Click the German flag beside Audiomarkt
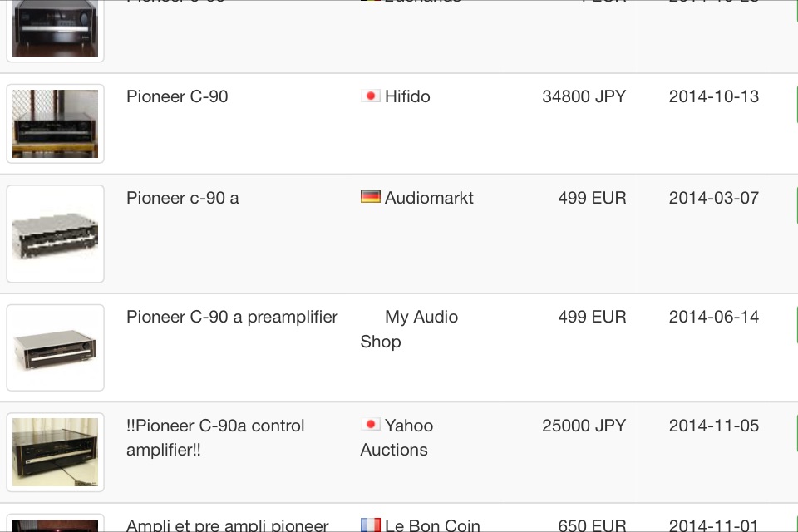 371,196
